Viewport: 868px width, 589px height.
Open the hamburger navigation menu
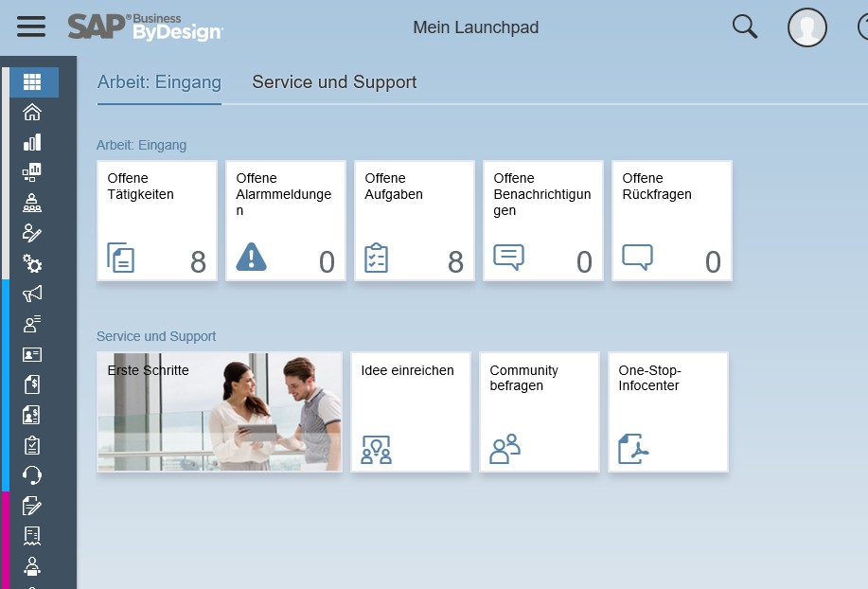point(31,27)
